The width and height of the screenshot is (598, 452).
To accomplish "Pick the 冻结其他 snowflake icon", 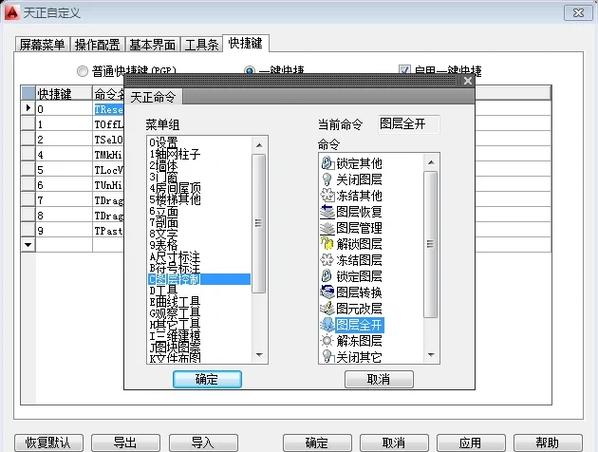I will tap(327, 195).
